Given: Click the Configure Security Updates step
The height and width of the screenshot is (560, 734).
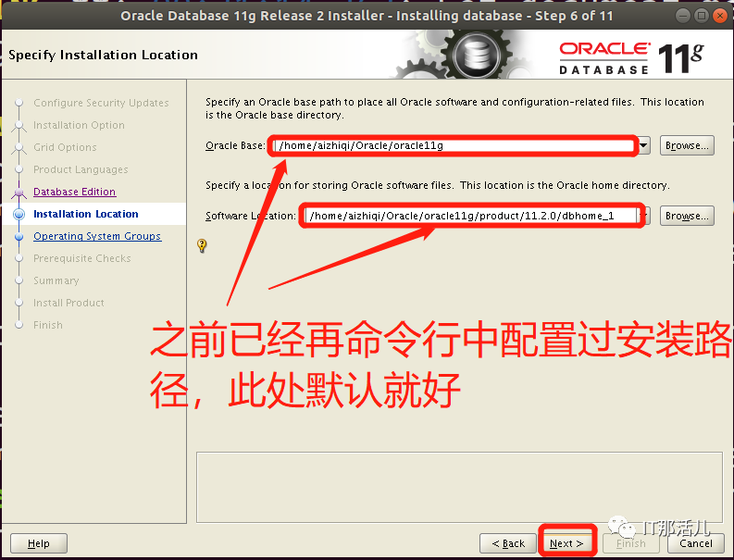Looking at the screenshot, I should coord(101,103).
